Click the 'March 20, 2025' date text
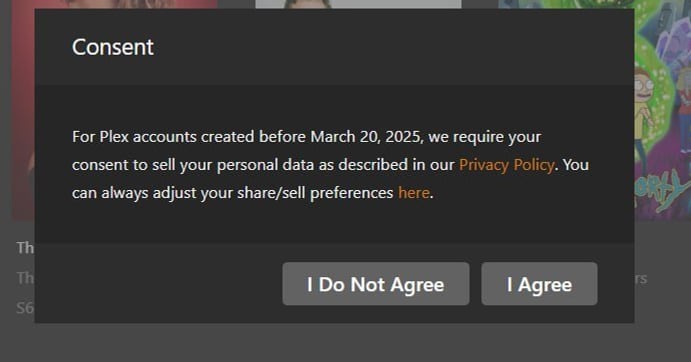The height and width of the screenshot is (362, 691). click(x=367, y=137)
